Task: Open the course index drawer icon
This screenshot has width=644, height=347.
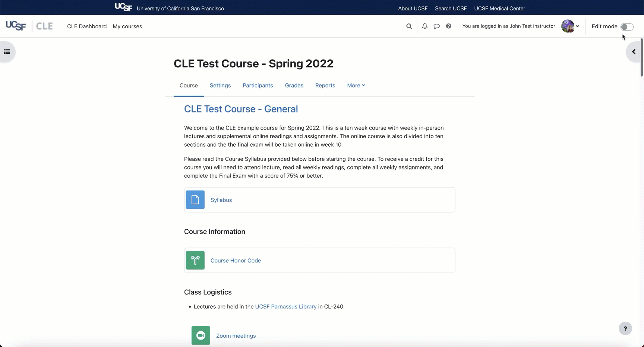Action: (7, 52)
